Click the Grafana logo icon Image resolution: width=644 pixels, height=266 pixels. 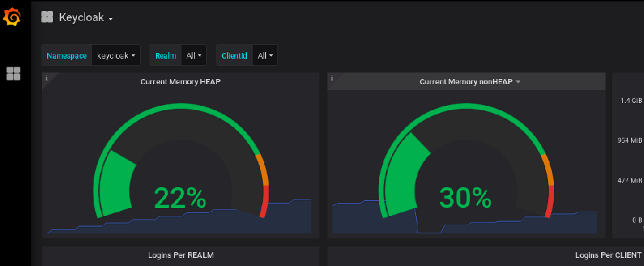12,17
